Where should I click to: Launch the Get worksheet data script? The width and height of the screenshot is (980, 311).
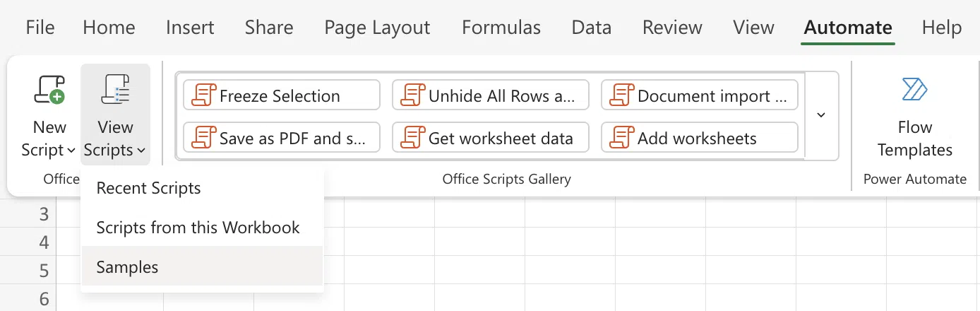490,138
